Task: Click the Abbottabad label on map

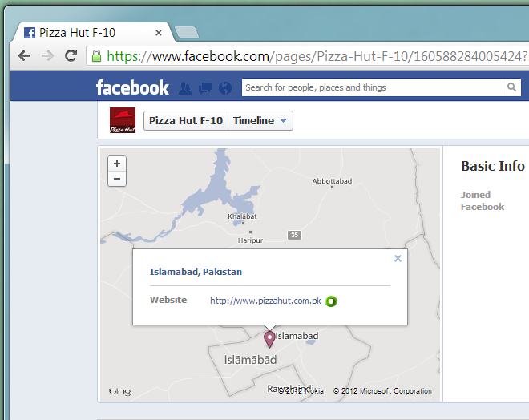Action: [332, 181]
